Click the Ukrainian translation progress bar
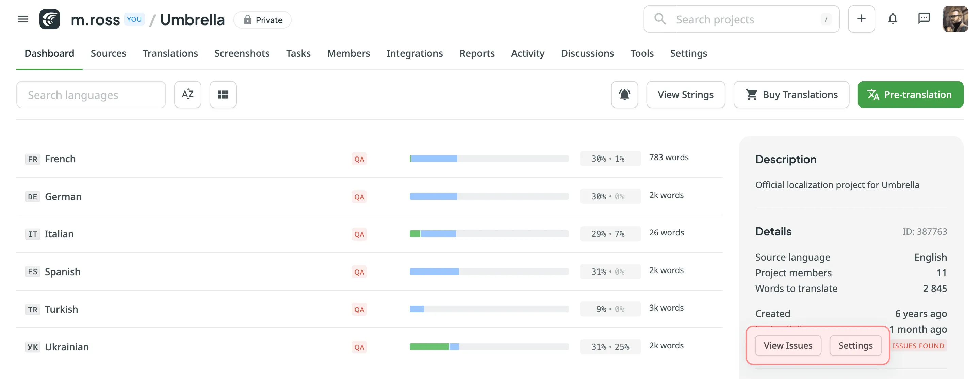The image size is (980, 379). [489, 347]
